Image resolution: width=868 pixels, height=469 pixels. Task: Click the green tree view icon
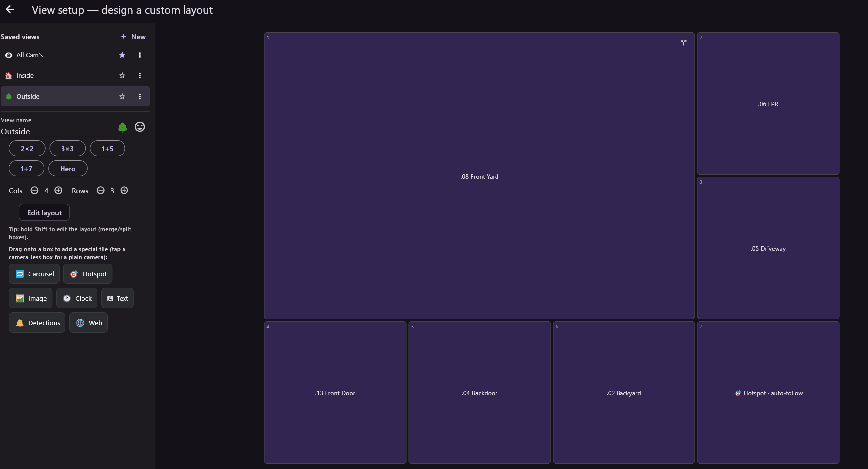click(123, 127)
